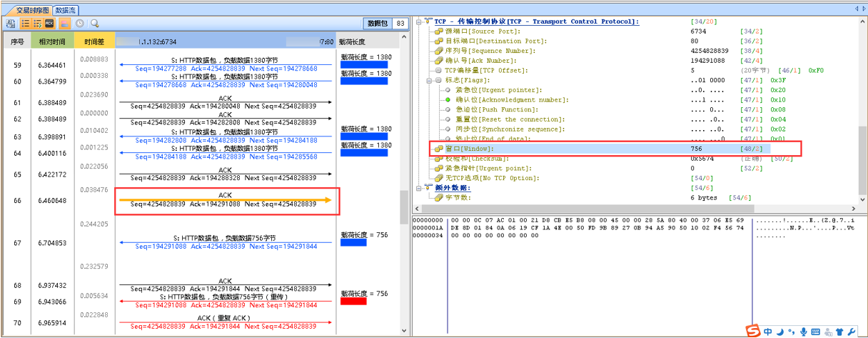
Task: Click the microphone icon in the IME bar
Action: (x=803, y=332)
